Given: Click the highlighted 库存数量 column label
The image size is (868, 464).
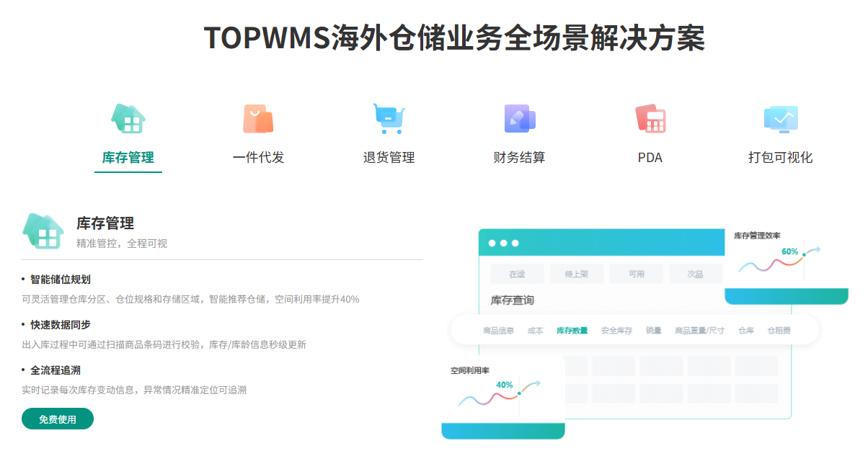Looking at the screenshot, I should coord(572,331).
